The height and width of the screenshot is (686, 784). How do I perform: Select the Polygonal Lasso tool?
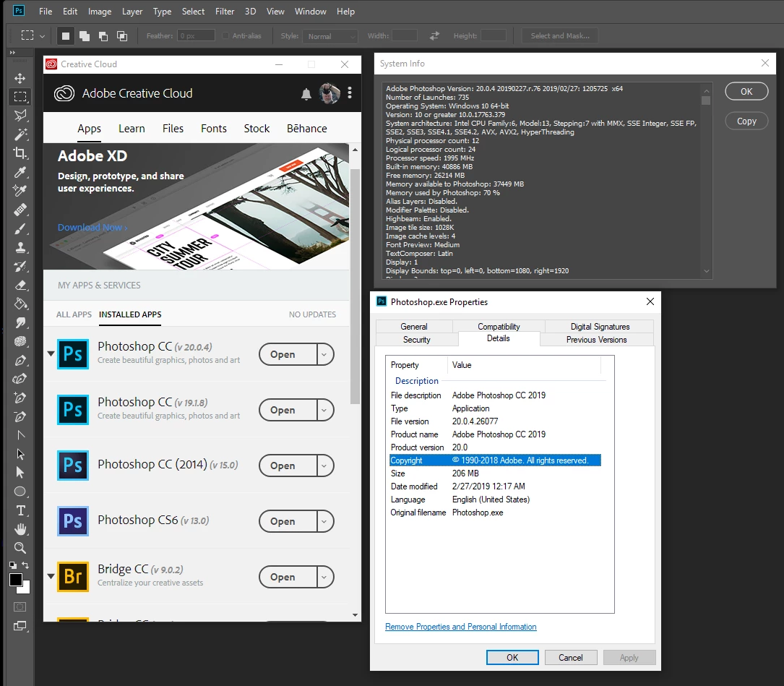20,116
